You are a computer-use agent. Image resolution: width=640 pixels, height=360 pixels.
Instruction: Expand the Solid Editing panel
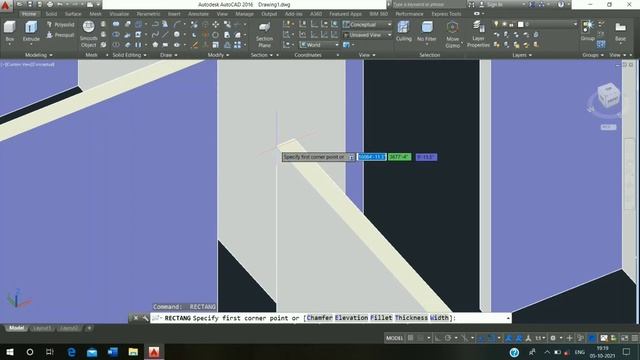pos(129,55)
